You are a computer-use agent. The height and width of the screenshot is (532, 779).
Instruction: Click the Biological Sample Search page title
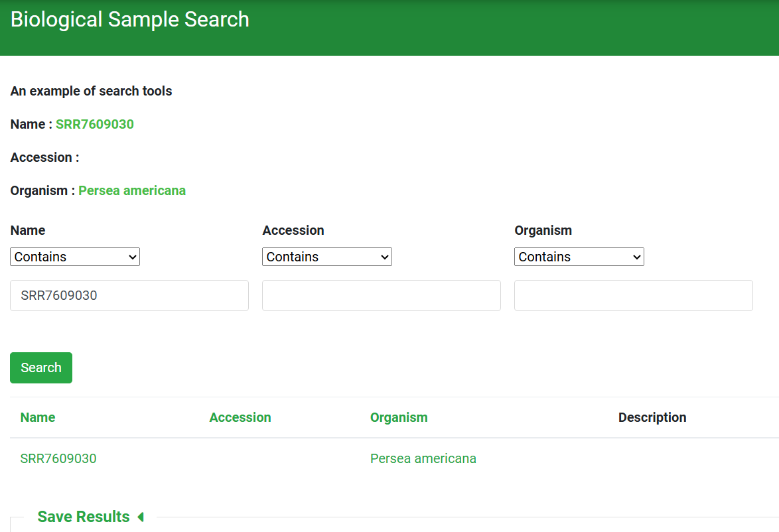point(130,19)
